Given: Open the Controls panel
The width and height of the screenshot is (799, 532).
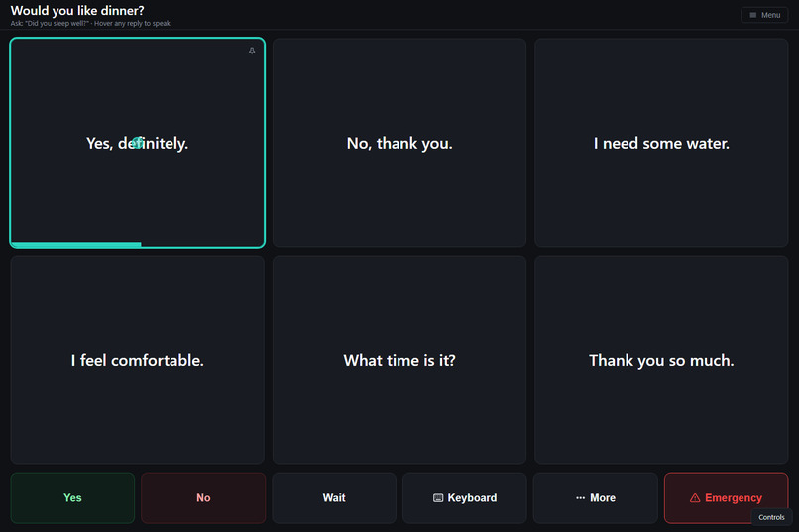Looking at the screenshot, I should [771, 517].
